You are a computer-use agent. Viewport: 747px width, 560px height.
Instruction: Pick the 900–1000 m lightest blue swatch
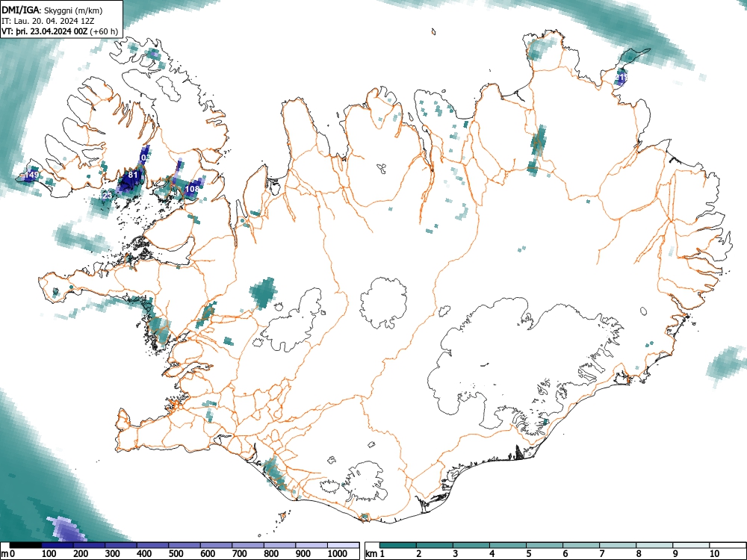pos(311,545)
